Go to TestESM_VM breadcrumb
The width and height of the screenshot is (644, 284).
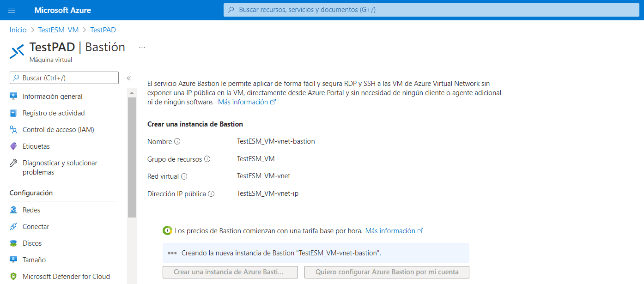(x=58, y=30)
